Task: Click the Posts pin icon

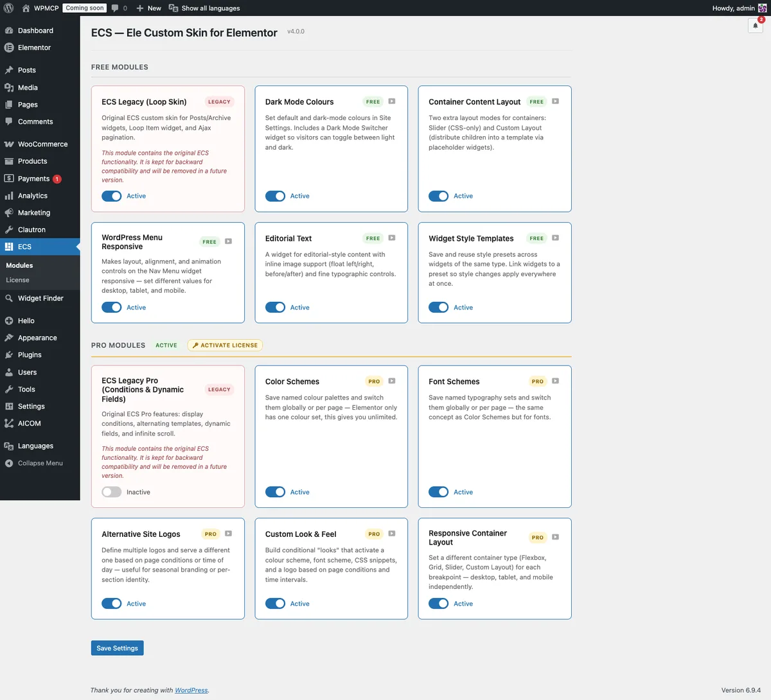Action: 9,70
